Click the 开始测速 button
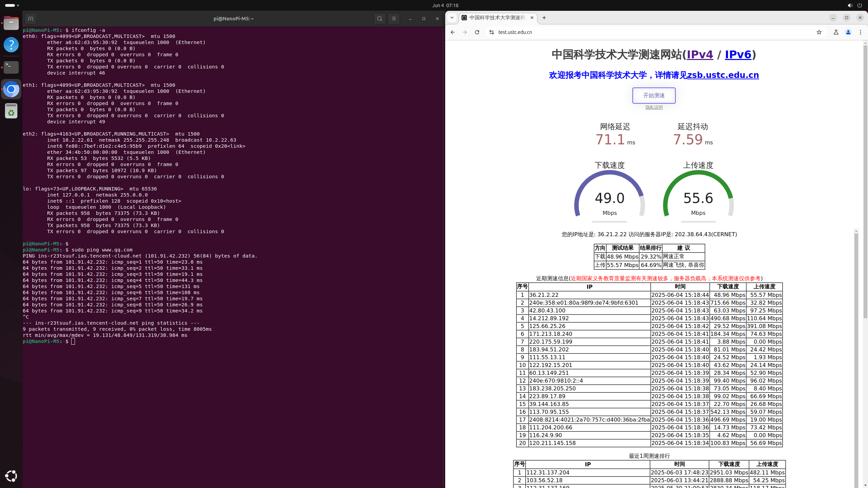This screenshot has height=488, width=868. [654, 96]
